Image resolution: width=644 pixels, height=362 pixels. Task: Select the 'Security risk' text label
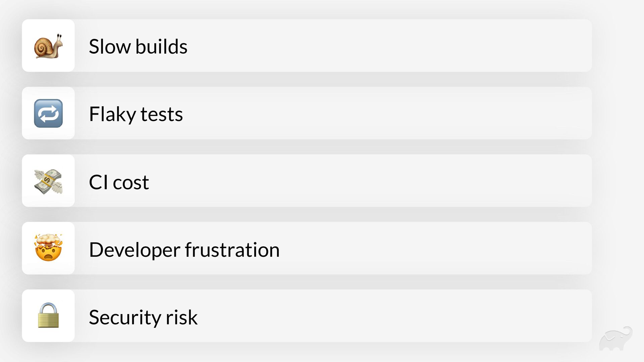(143, 317)
